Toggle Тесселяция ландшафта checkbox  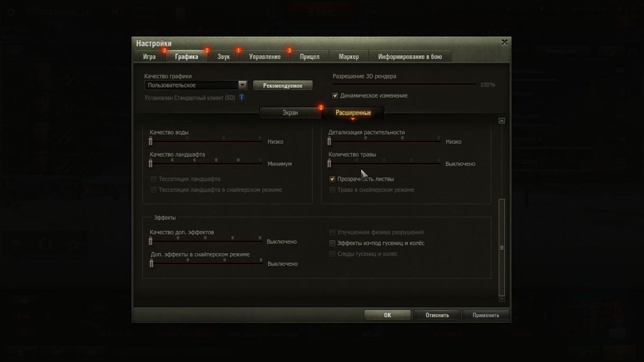click(153, 179)
